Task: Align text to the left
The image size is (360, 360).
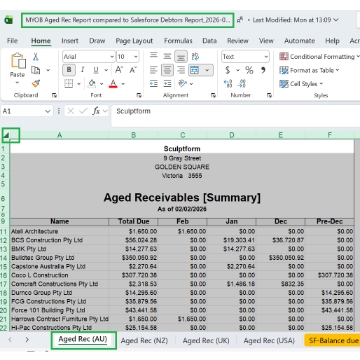Action: tap(154, 70)
